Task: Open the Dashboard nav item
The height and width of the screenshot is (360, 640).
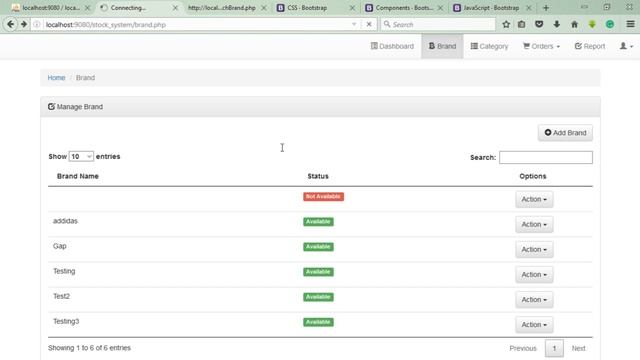Action: pos(392,46)
